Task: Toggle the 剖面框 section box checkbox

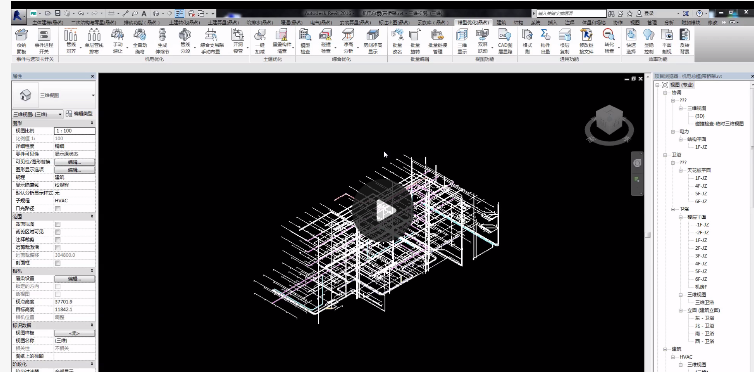Action: point(58,263)
